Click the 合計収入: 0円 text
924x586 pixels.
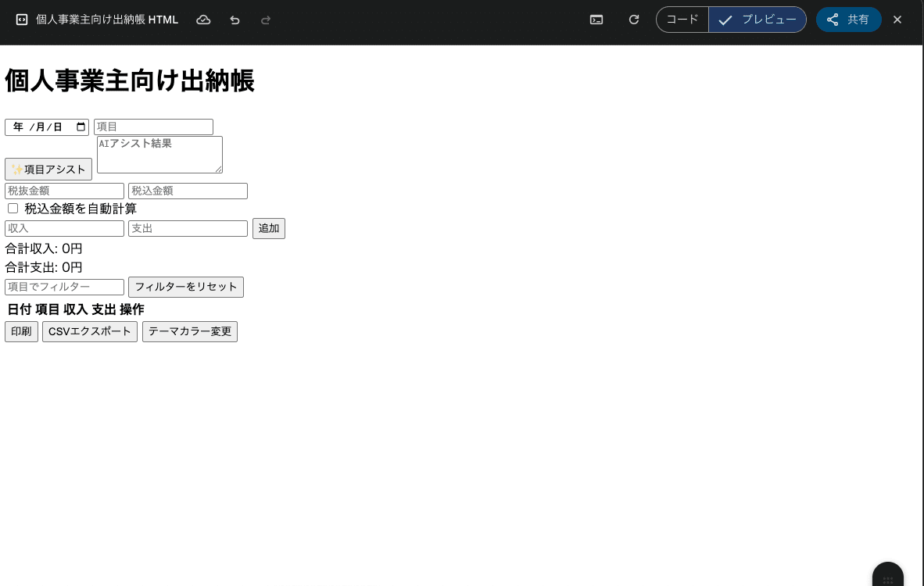pyautogui.click(x=44, y=248)
